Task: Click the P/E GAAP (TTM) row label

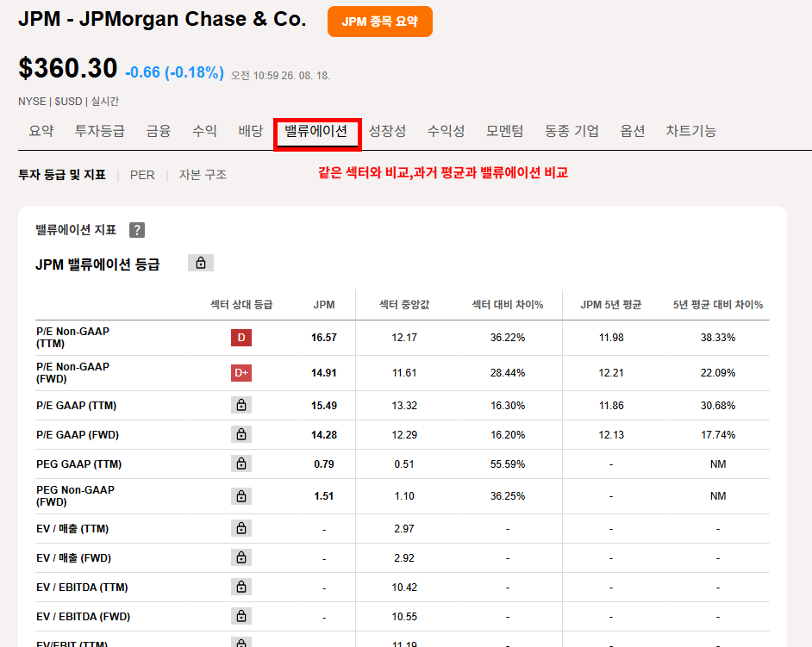Action: [76, 405]
